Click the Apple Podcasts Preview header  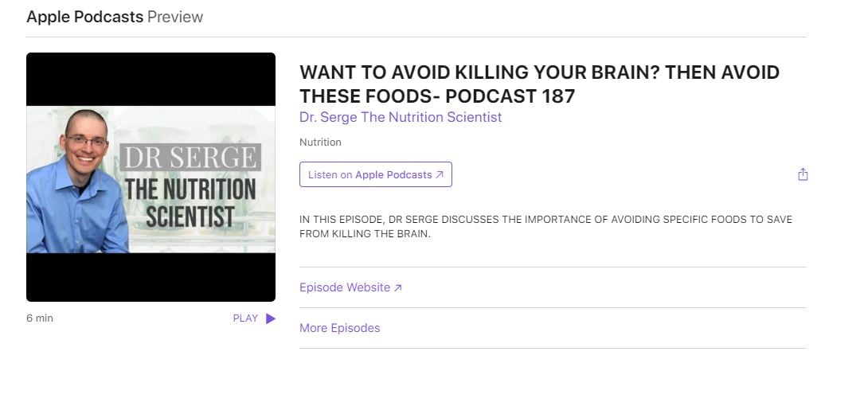[115, 17]
